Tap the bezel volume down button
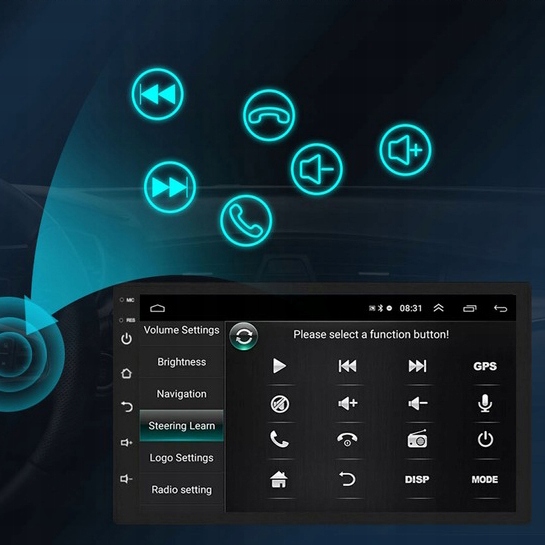The width and height of the screenshot is (545, 545). [126, 479]
